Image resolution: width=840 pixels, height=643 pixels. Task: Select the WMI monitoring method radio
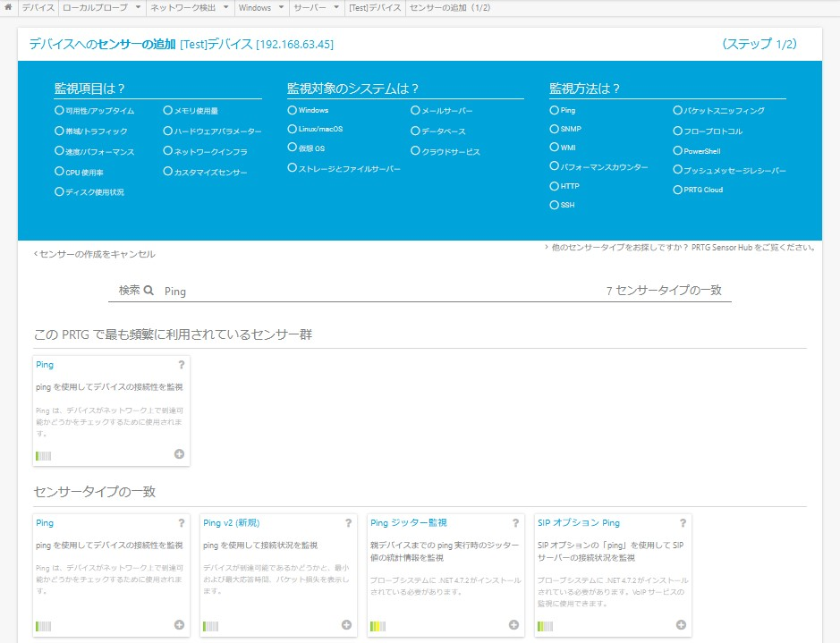tap(555, 147)
